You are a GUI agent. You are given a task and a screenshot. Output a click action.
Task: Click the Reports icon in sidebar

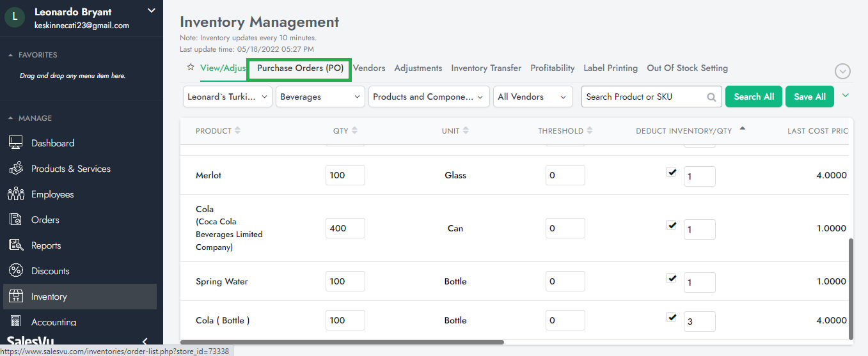pyautogui.click(x=16, y=245)
